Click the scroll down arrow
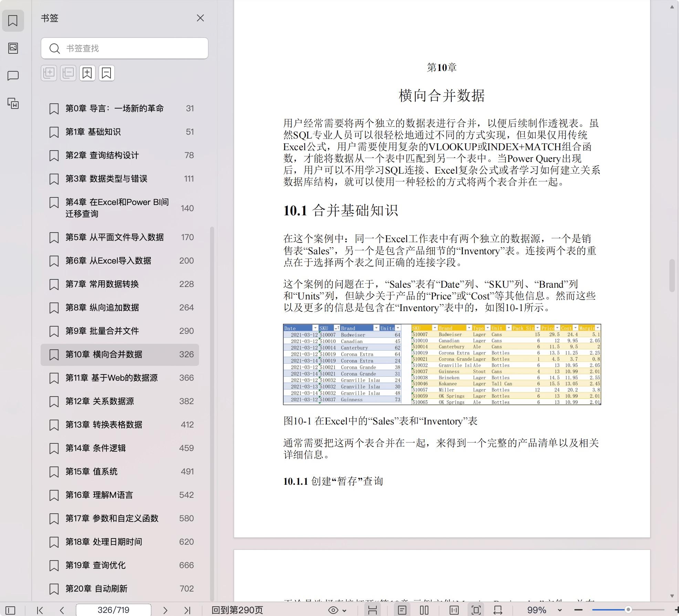Image resolution: width=679 pixels, height=616 pixels. 672,596
